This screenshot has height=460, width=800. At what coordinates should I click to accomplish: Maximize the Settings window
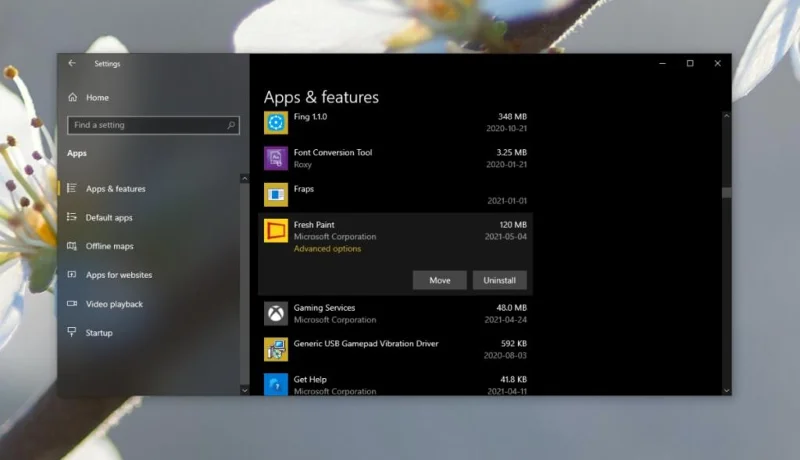pyautogui.click(x=690, y=63)
